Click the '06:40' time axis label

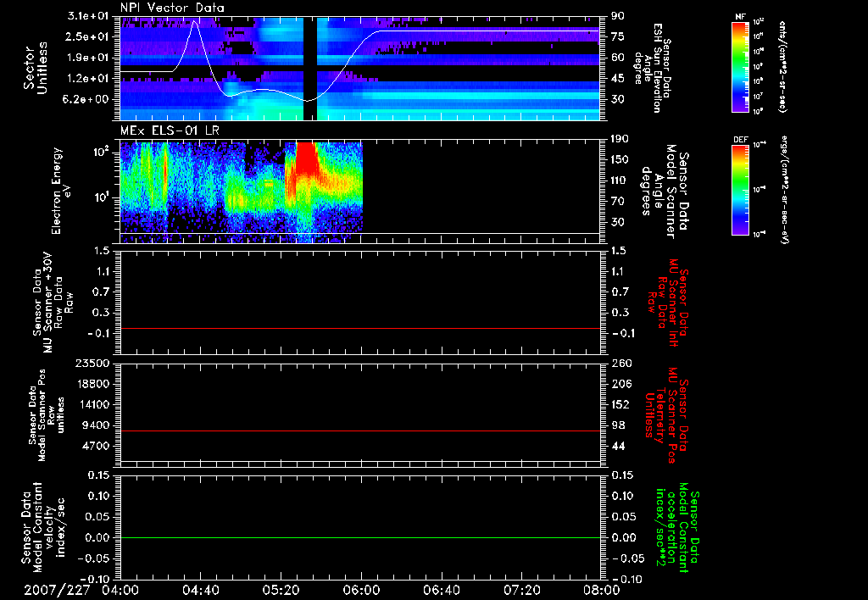pos(441,590)
